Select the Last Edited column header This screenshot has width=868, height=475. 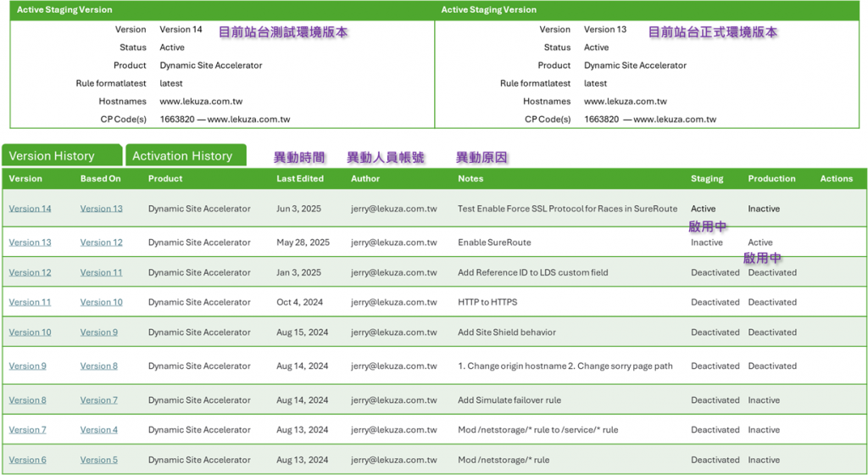tap(300, 179)
